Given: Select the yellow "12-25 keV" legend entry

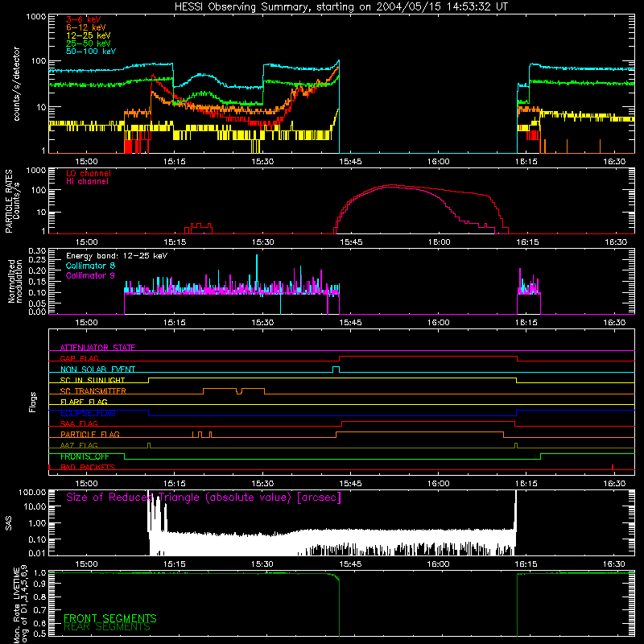Looking at the screenshot, I should (89, 35).
